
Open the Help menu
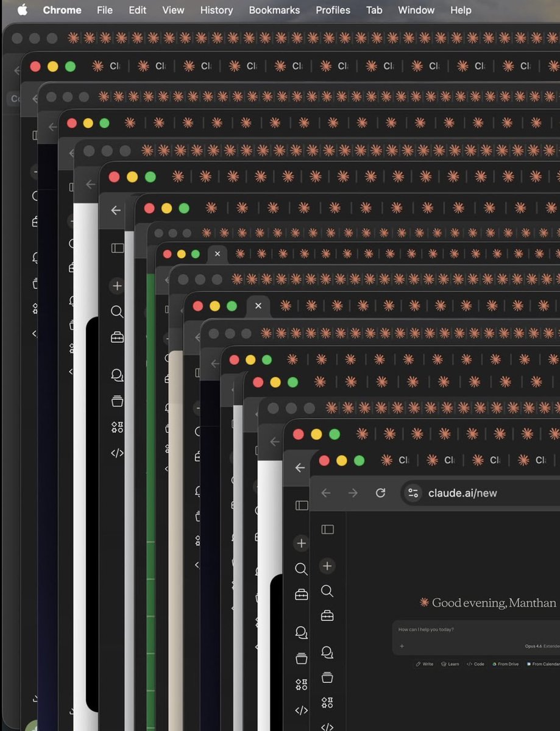[x=461, y=10]
